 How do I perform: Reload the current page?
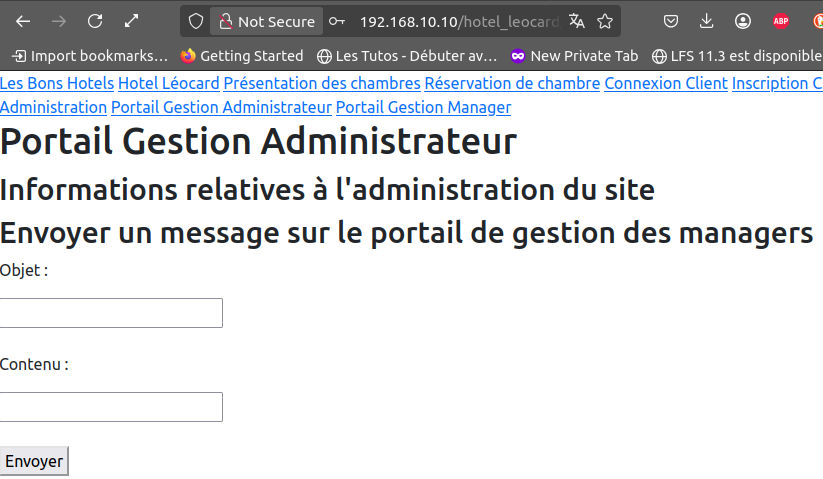95,21
